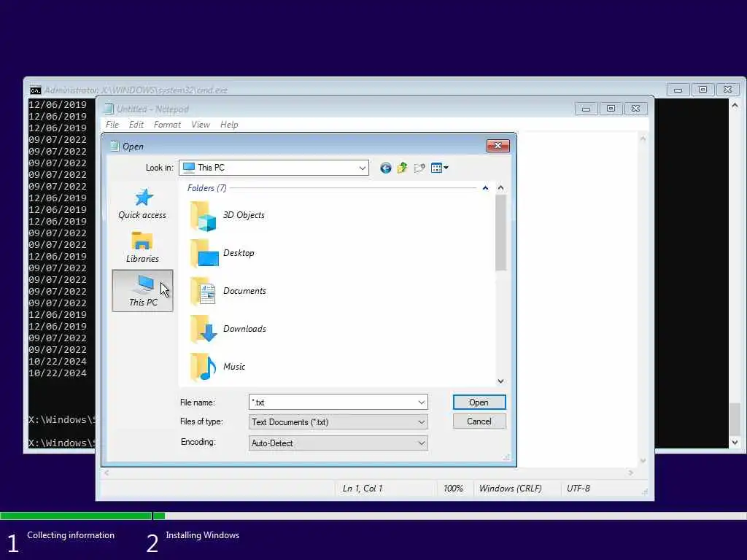Select Libraries in places bar
747x560 pixels.
(x=142, y=247)
